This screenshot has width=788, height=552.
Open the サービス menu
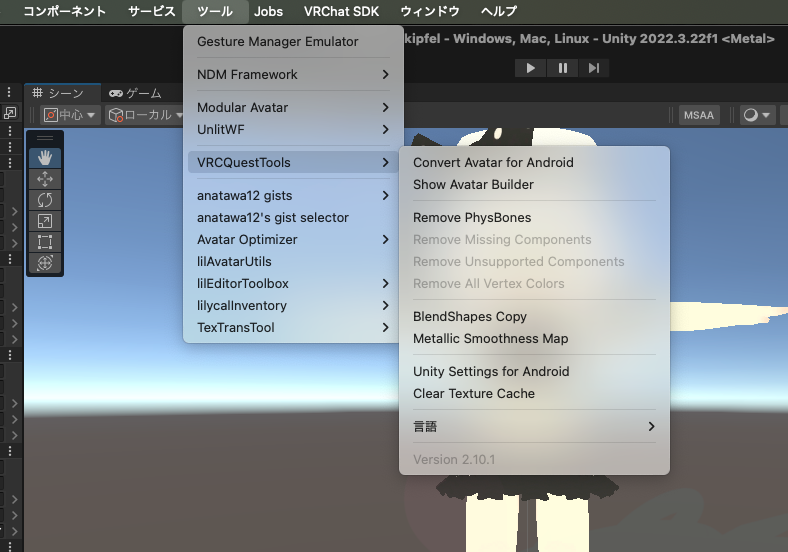pyautogui.click(x=151, y=11)
